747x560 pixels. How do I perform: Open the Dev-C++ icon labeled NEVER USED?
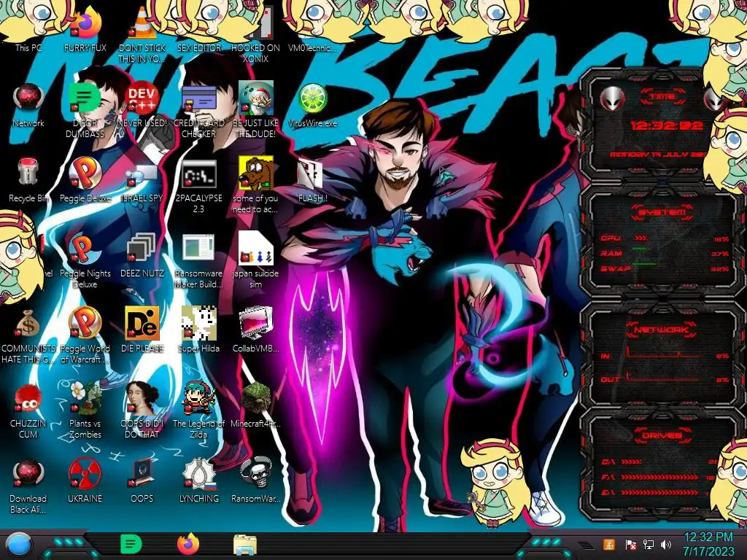pos(142,105)
